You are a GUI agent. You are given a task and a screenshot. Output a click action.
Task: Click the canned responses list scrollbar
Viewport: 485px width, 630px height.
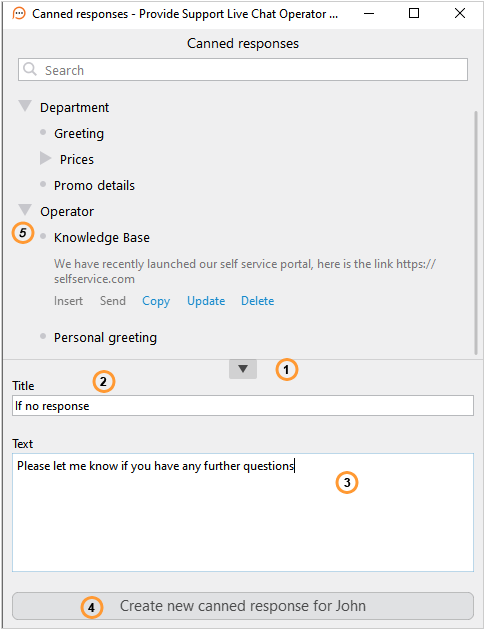click(476, 233)
